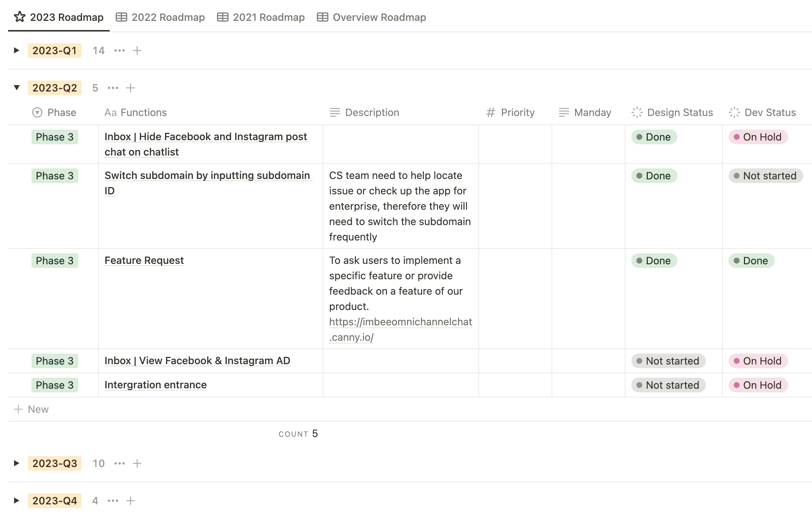Click the plus icon next to 2023-Q1
This screenshot has height=519, width=812.
point(137,51)
